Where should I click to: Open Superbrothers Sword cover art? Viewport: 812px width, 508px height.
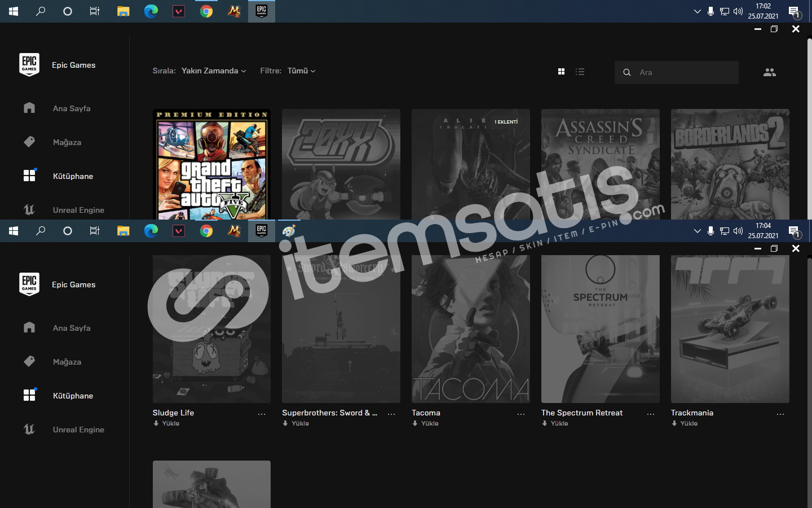(x=341, y=329)
